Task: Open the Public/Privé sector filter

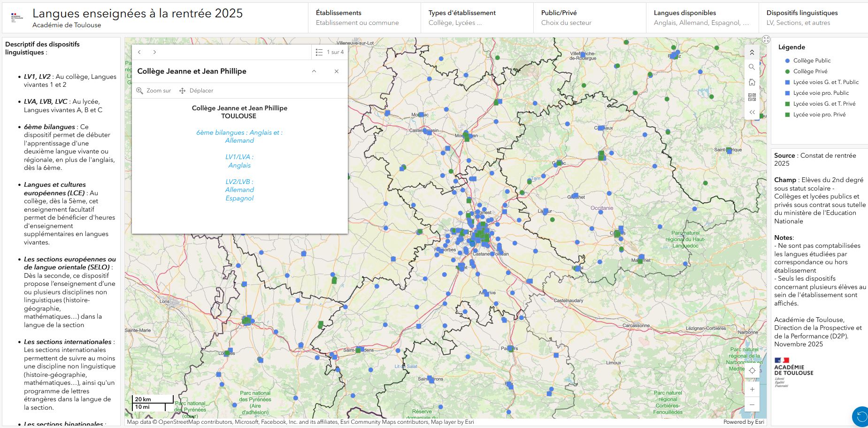Action: (590, 18)
